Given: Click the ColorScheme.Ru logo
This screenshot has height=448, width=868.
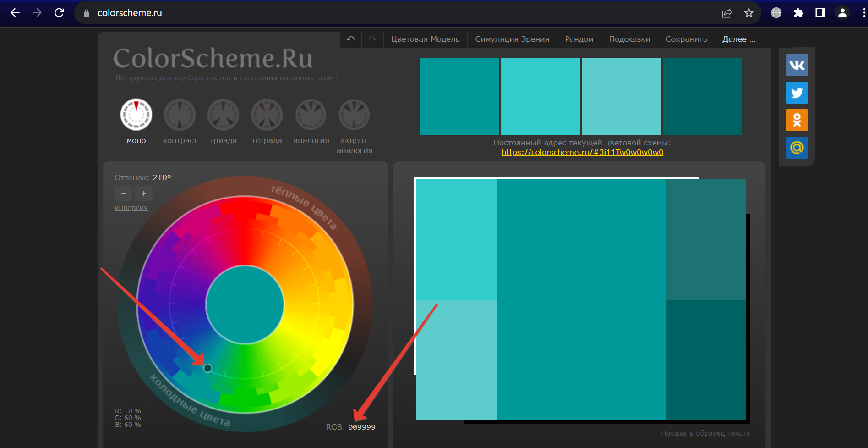Looking at the screenshot, I should pyautogui.click(x=213, y=58).
